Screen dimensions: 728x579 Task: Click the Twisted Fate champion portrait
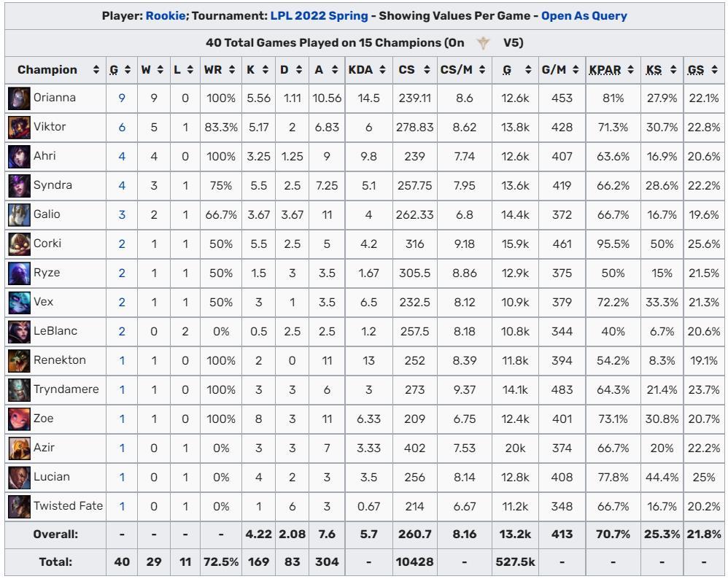tap(19, 506)
